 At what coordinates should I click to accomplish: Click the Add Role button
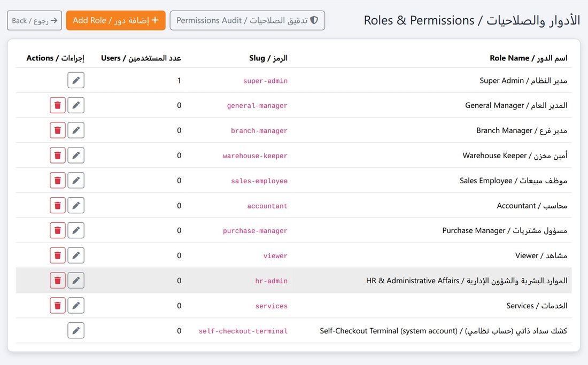click(x=116, y=21)
